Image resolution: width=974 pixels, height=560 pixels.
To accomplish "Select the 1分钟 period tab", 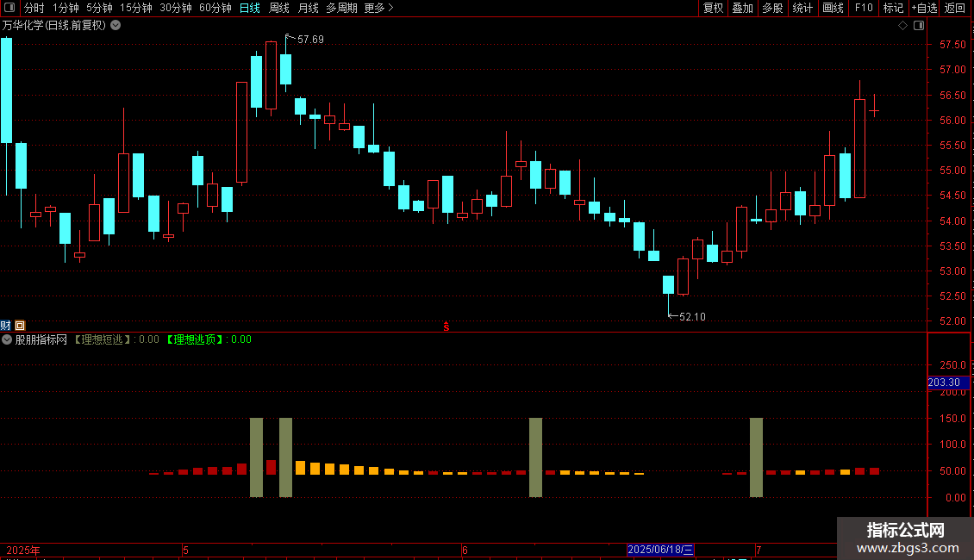I will tap(66, 8).
